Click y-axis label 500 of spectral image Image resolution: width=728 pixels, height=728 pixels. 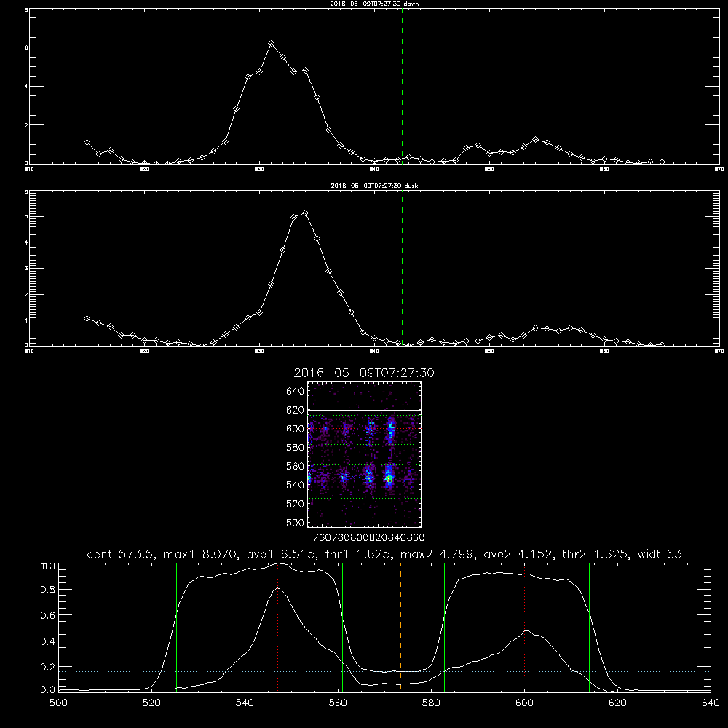point(296,522)
